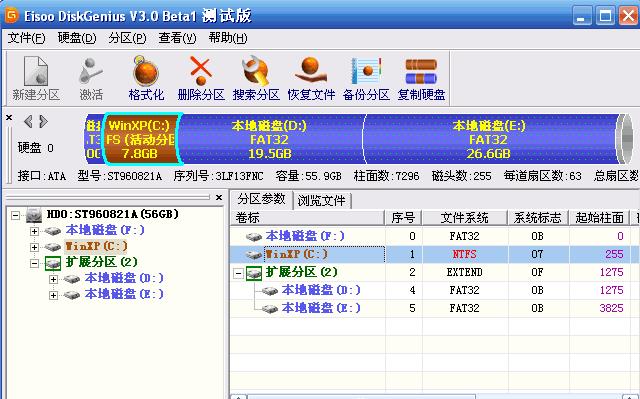Image resolution: width=640 pixels, height=399 pixels.
Task: Click the 删除分区 (delete partition) icon
Action: [201, 78]
